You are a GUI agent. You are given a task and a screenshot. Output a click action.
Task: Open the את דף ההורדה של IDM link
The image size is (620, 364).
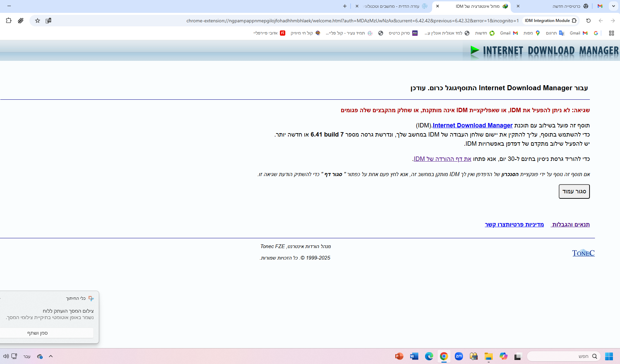click(442, 159)
